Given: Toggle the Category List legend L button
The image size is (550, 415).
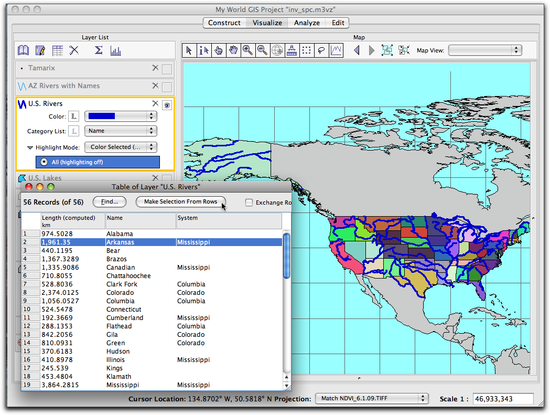Looking at the screenshot, I should tap(74, 131).
